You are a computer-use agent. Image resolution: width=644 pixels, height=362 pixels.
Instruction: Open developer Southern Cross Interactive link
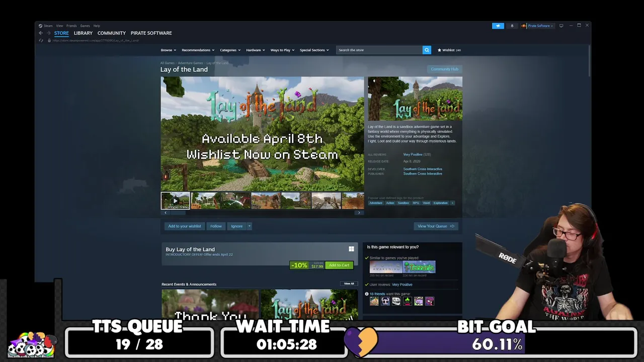423,169
